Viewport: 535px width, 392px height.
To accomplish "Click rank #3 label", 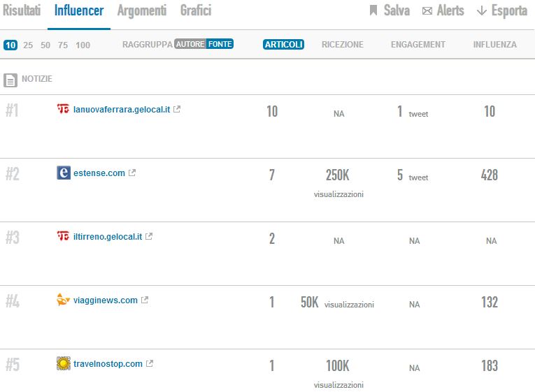I will (13, 238).
